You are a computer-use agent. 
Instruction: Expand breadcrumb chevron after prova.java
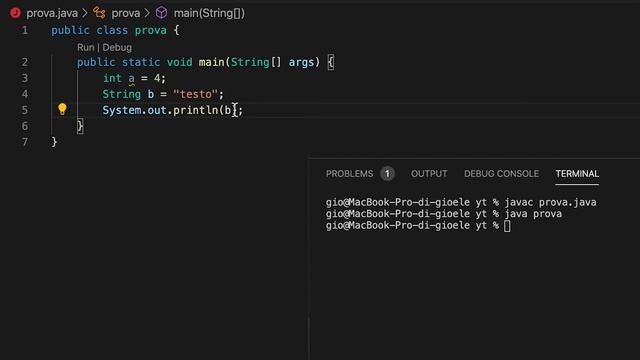tap(85, 13)
